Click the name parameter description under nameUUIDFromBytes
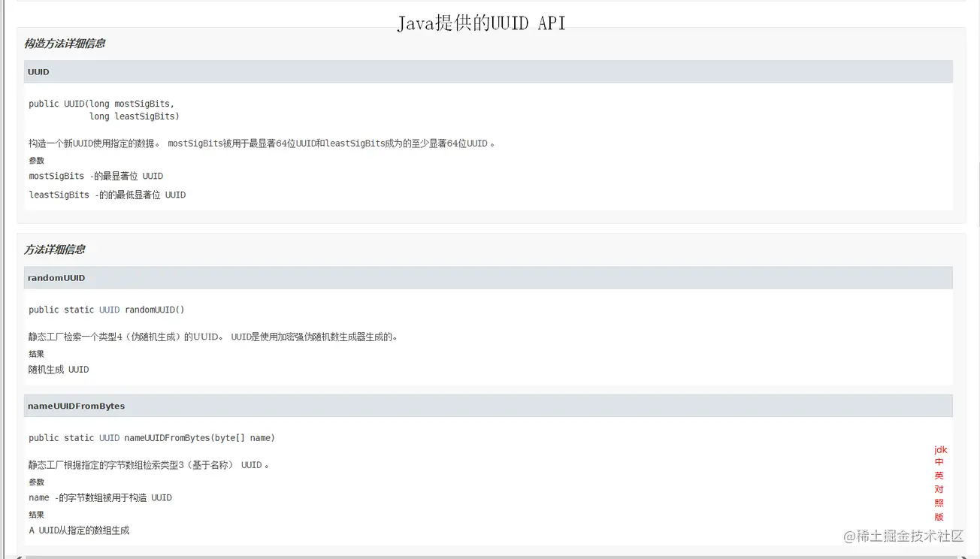The width and height of the screenshot is (980, 559). tap(100, 497)
